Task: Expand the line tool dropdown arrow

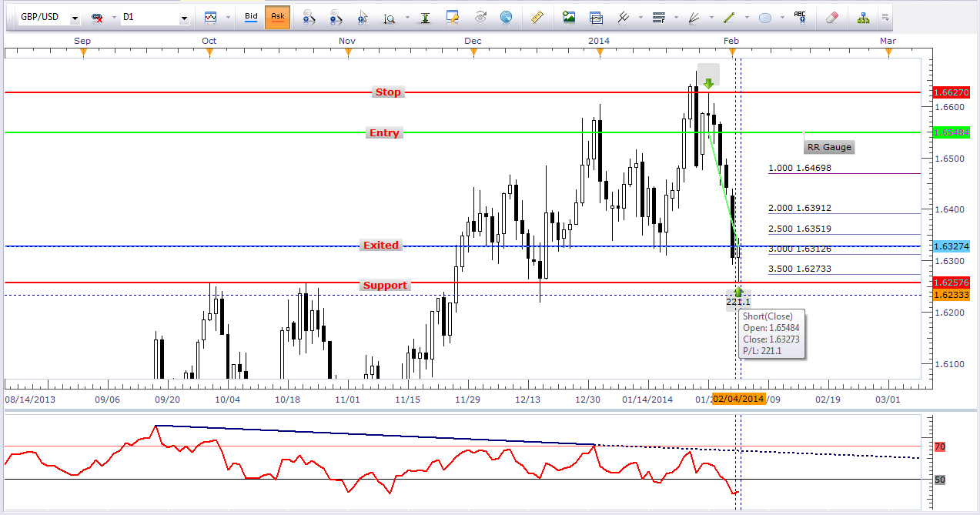Action: 747,17
